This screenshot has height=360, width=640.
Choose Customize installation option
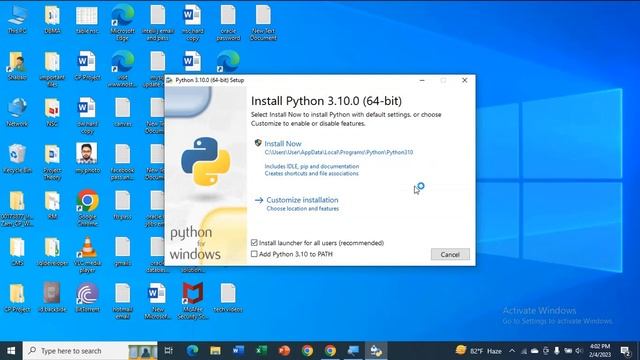[x=302, y=200]
